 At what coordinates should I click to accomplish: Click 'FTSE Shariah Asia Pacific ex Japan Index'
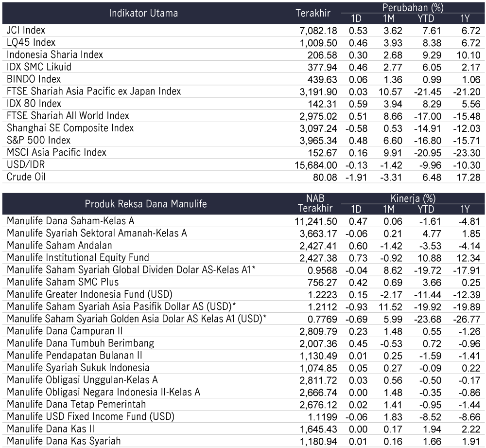(94, 91)
